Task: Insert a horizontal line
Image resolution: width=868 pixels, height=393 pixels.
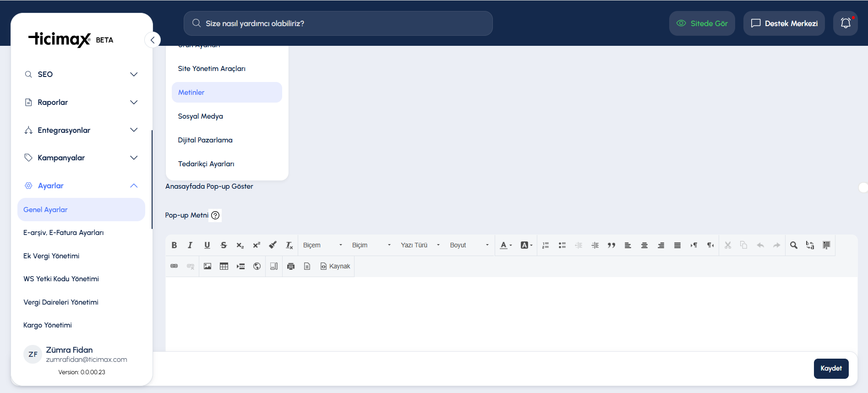Action: point(240,266)
